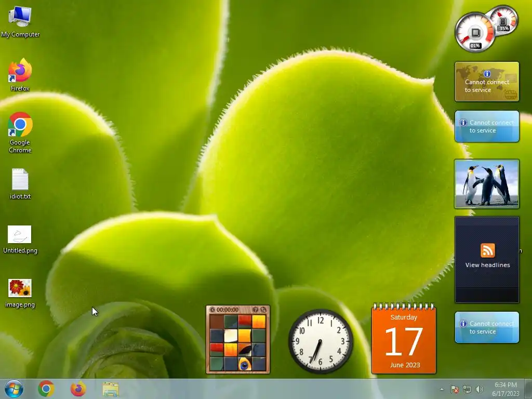Select the image.png flower thumbnail icon
Screen dimensions: 532x399
[20, 293]
